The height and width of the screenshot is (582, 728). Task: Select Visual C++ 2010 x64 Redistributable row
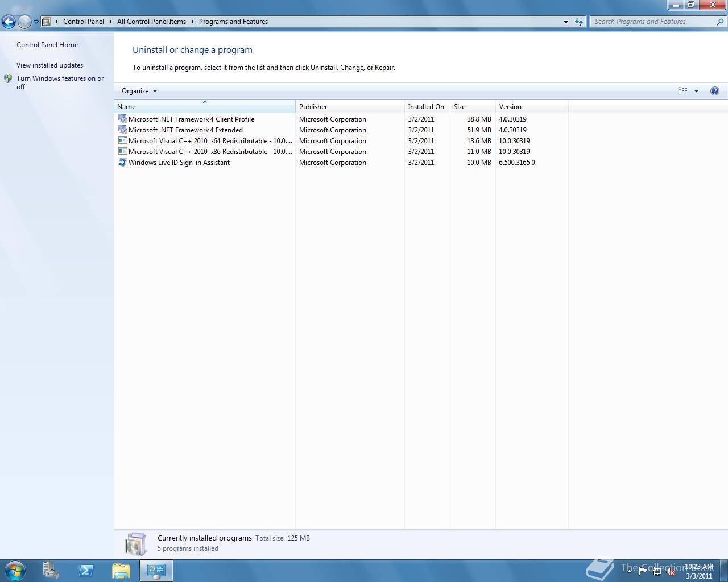pos(341,141)
